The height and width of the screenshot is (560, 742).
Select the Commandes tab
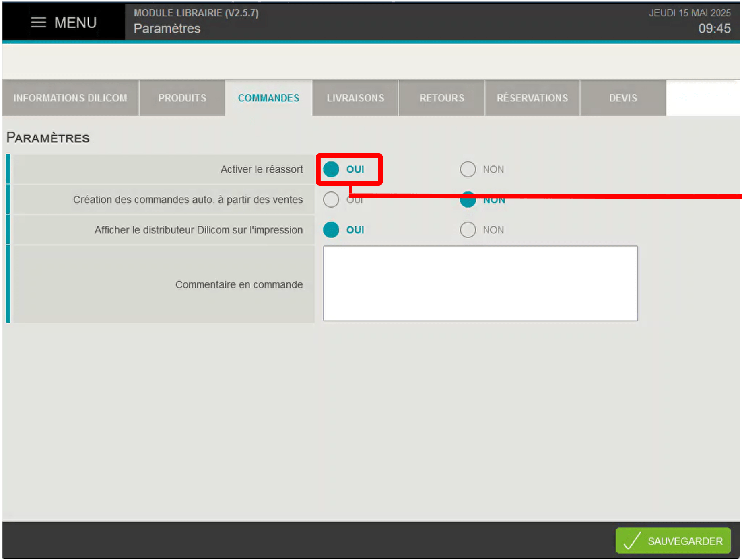click(x=269, y=98)
